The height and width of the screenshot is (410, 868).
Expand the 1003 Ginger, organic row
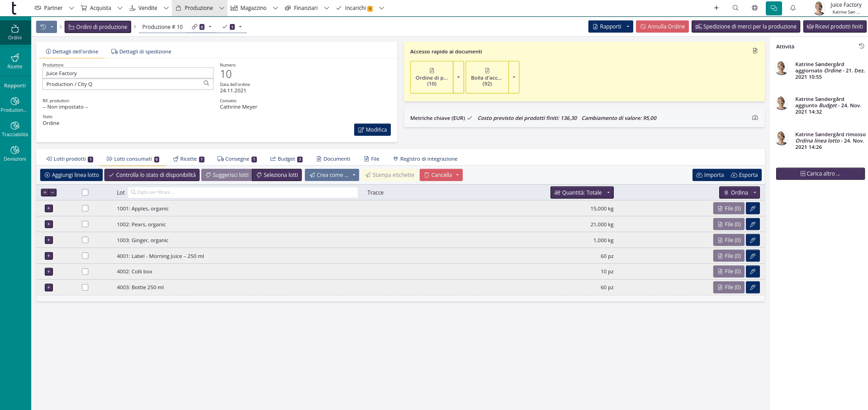point(49,240)
